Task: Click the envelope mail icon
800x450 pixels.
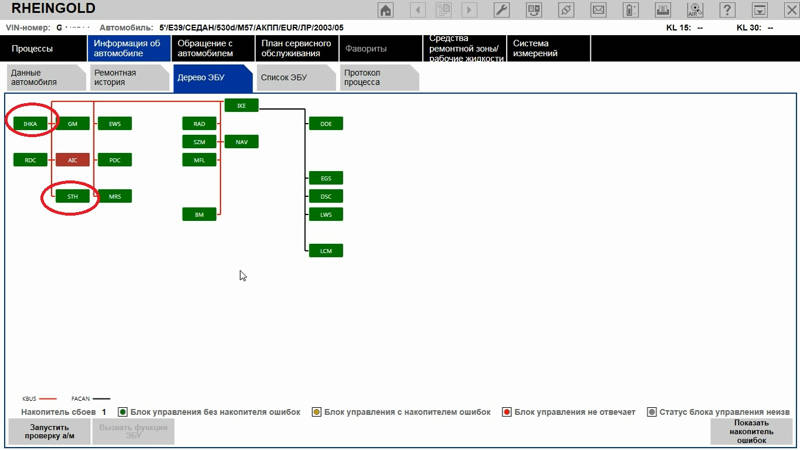Action: point(599,10)
